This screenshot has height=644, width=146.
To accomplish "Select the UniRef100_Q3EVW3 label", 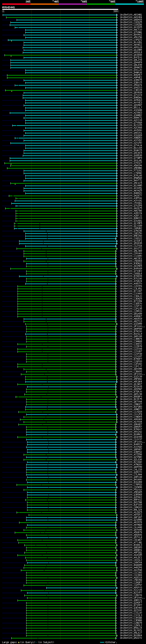I will pyautogui.click(x=131, y=608).
